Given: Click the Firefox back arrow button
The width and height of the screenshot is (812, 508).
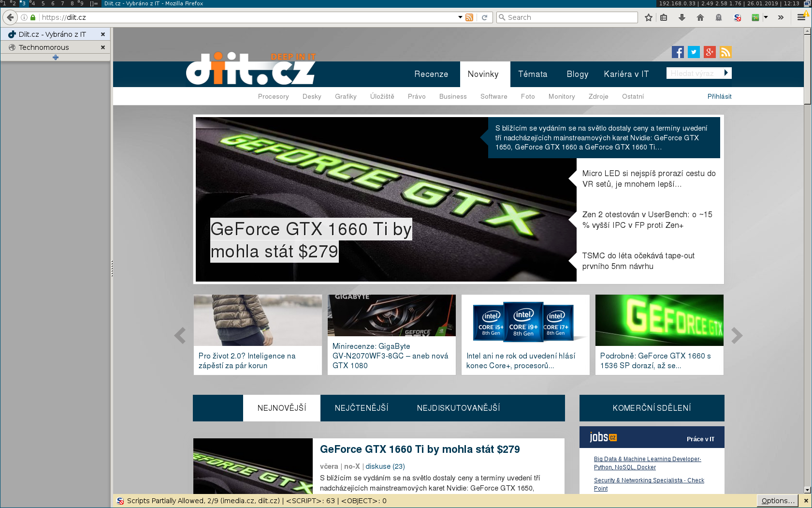Looking at the screenshot, I should [10, 17].
